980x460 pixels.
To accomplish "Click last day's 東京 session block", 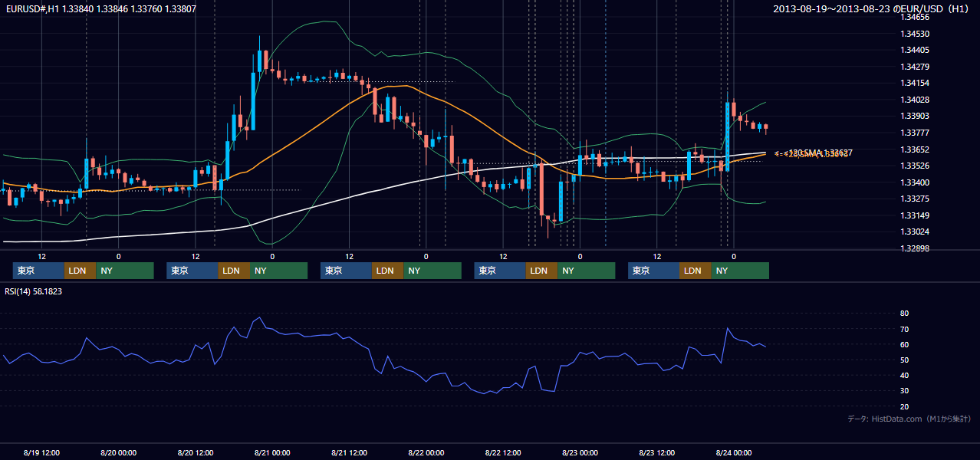I will tap(653, 271).
